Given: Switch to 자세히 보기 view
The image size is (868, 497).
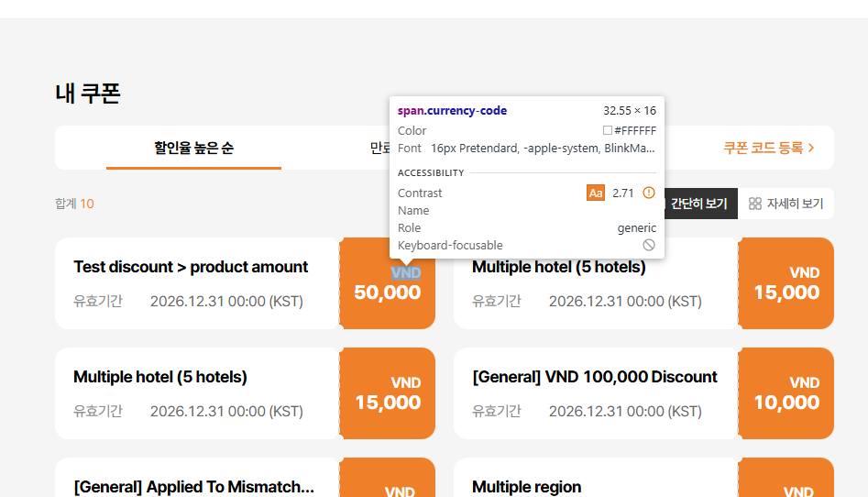Looking at the screenshot, I should (786, 204).
